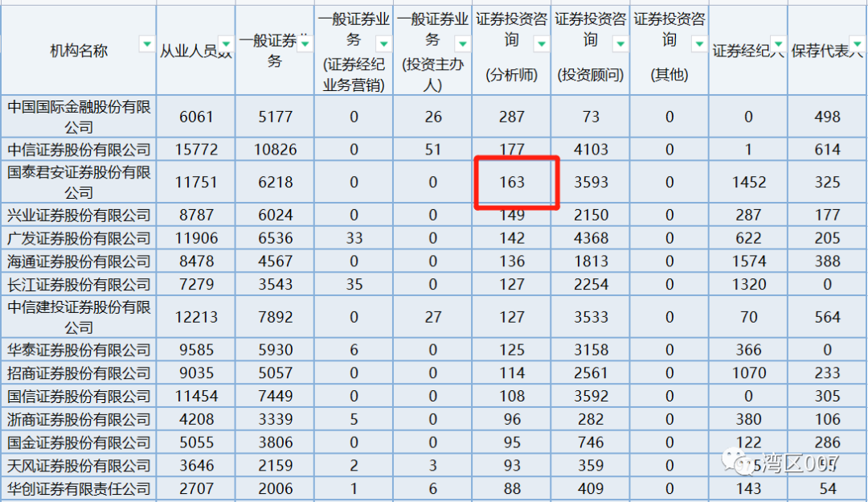Click the 1574 securities broker cell
This screenshot has width=868, height=502.
pos(748,261)
